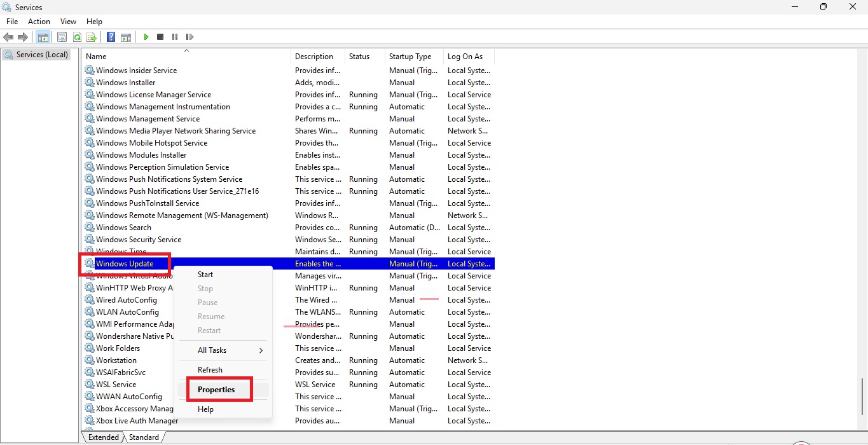The width and height of the screenshot is (868, 445).
Task: Select Windows License Manager Service row
Action: [x=289, y=95]
